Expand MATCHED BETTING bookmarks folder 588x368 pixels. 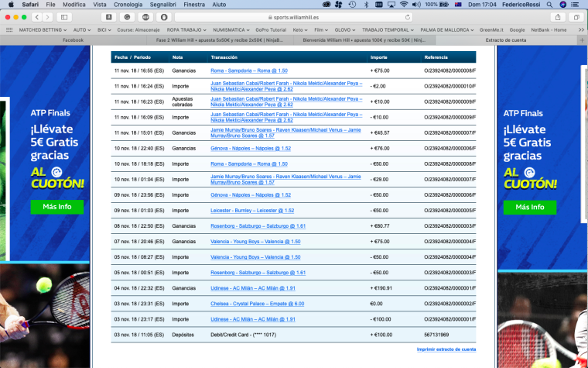tap(43, 29)
